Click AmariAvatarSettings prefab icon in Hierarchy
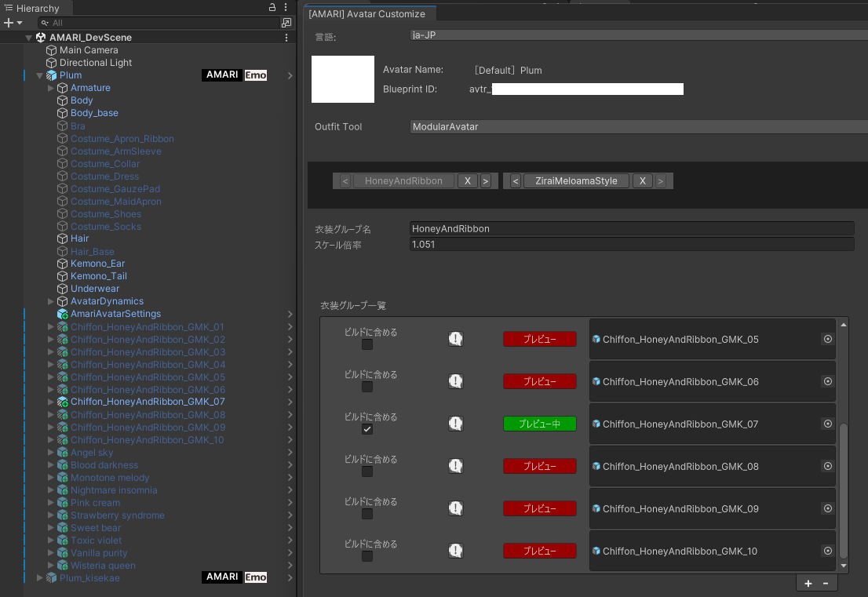This screenshot has height=597, width=868. click(x=63, y=315)
